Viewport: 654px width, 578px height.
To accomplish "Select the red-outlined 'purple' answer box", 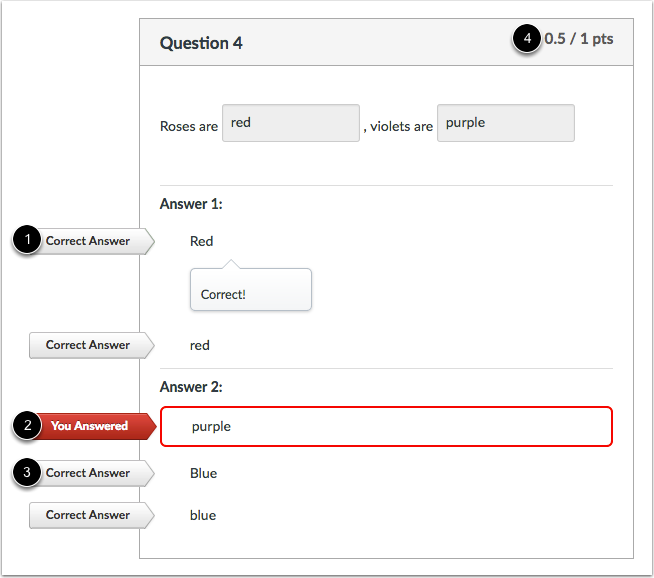I will (x=386, y=426).
